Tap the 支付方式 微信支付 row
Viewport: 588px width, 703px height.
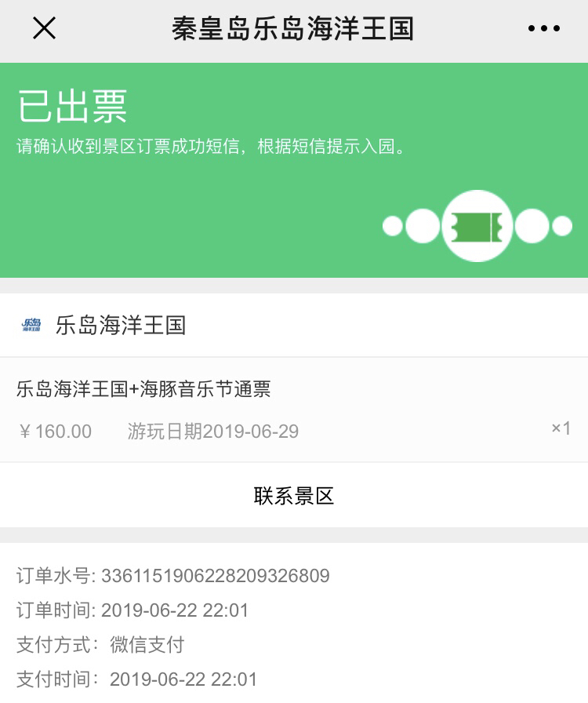(x=100, y=645)
